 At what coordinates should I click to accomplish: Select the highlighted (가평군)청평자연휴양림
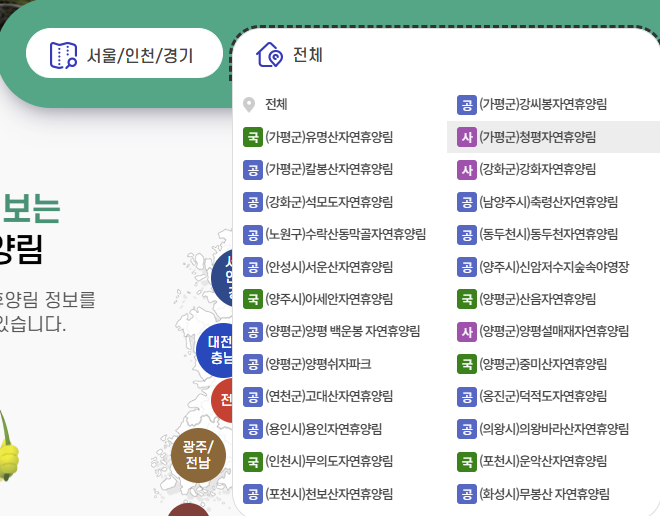coord(554,137)
